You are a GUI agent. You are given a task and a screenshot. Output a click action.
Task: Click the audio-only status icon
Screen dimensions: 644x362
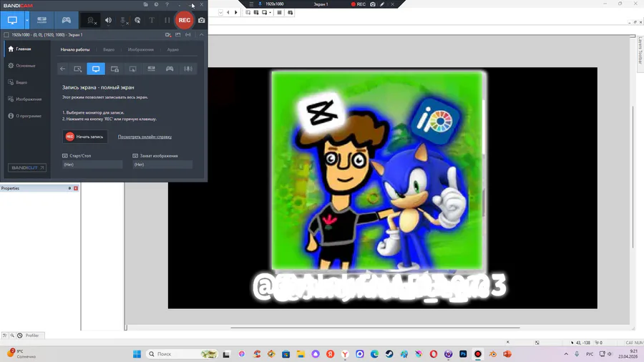pos(187,35)
